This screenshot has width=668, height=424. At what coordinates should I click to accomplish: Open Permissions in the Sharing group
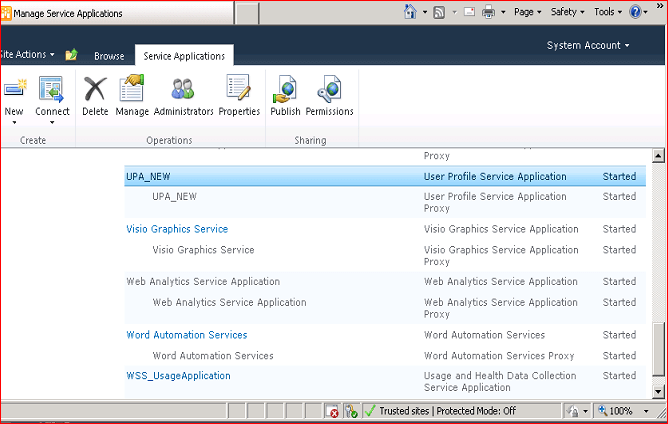coord(329,96)
